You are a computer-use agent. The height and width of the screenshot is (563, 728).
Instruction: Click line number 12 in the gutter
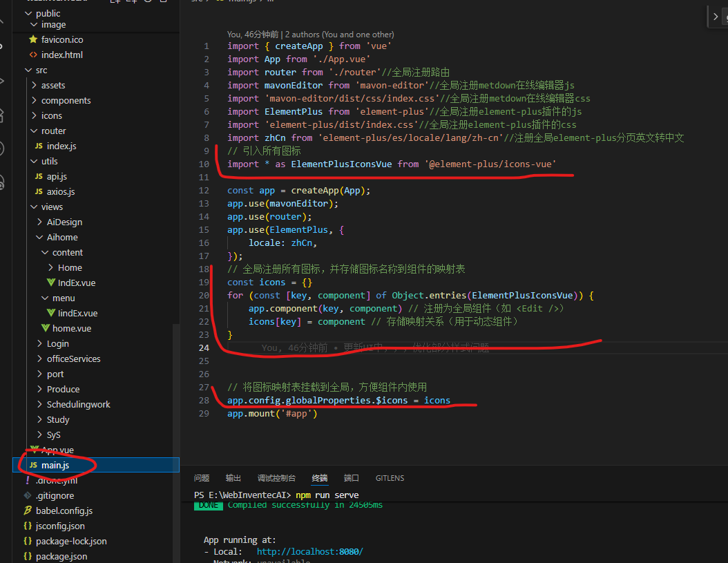(x=204, y=191)
